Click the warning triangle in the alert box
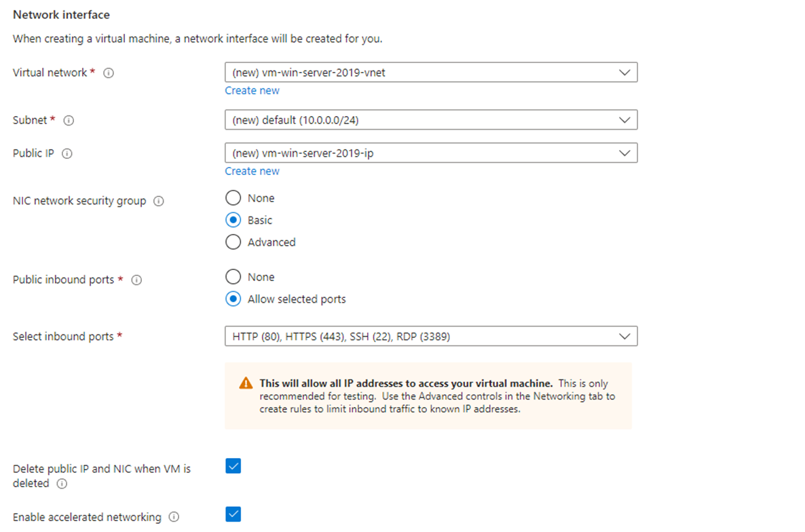This screenshot has height=532, width=805. (x=246, y=383)
